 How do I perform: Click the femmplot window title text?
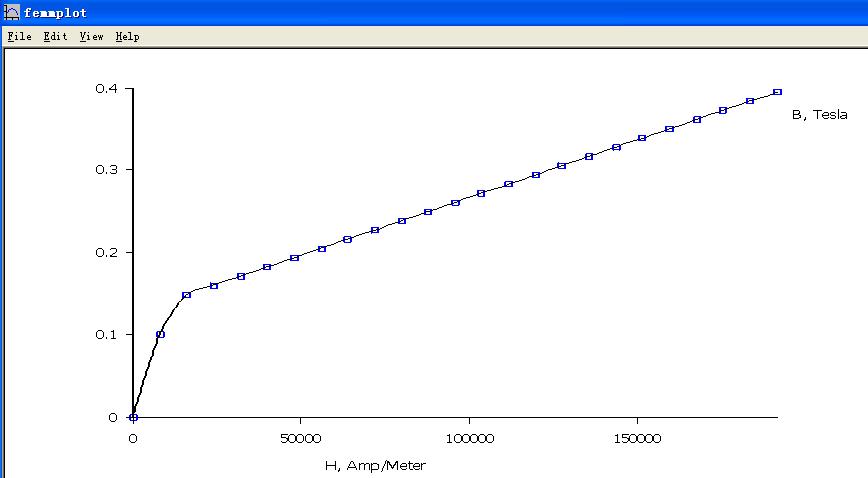point(55,13)
